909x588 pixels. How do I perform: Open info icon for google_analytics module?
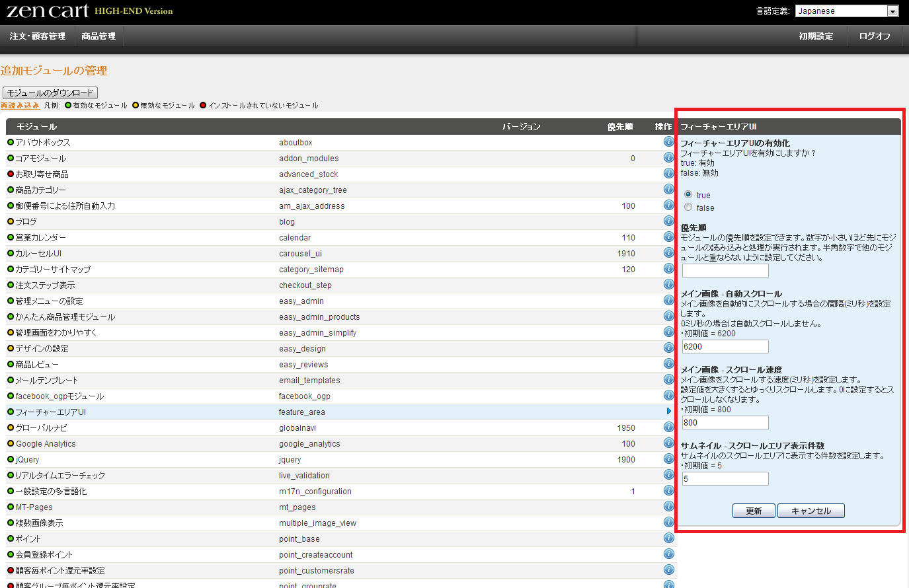(x=668, y=443)
